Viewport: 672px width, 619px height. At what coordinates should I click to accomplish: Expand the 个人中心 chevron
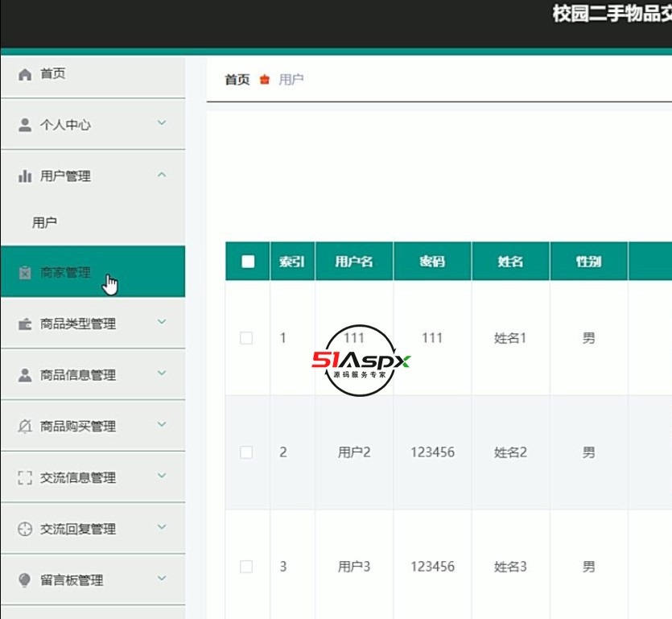[x=162, y=123]
